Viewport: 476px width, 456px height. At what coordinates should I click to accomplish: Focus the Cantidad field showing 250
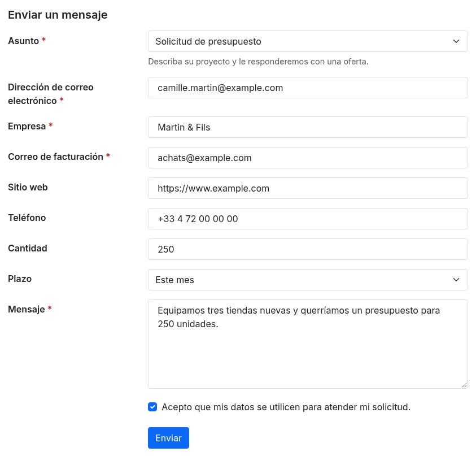[308, 249]
